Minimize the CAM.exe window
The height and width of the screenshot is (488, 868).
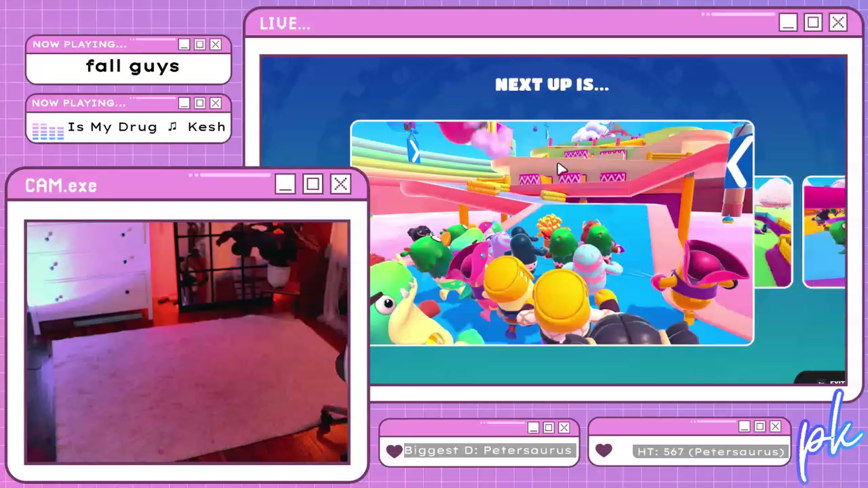click(x=285, y=184)
